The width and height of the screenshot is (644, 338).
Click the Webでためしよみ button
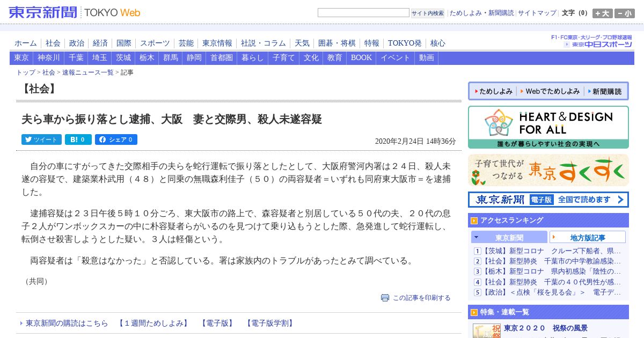point(550,92)
